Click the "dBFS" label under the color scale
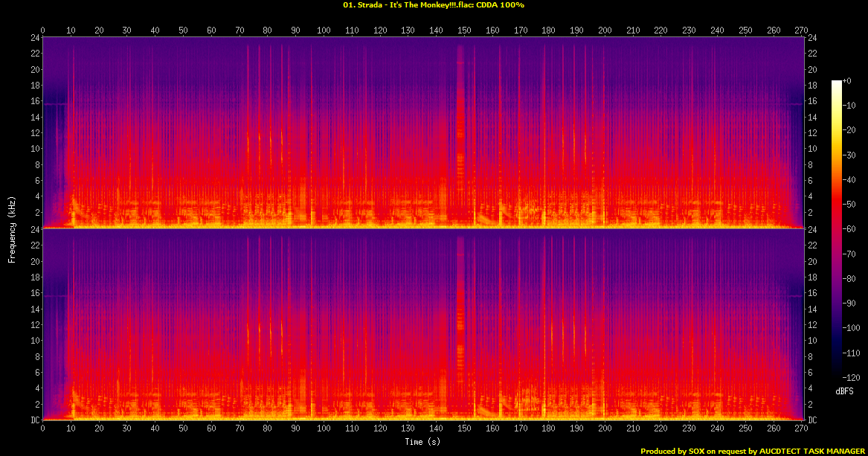This screenshot has height=456, width=868. click(x=844, y=391)
